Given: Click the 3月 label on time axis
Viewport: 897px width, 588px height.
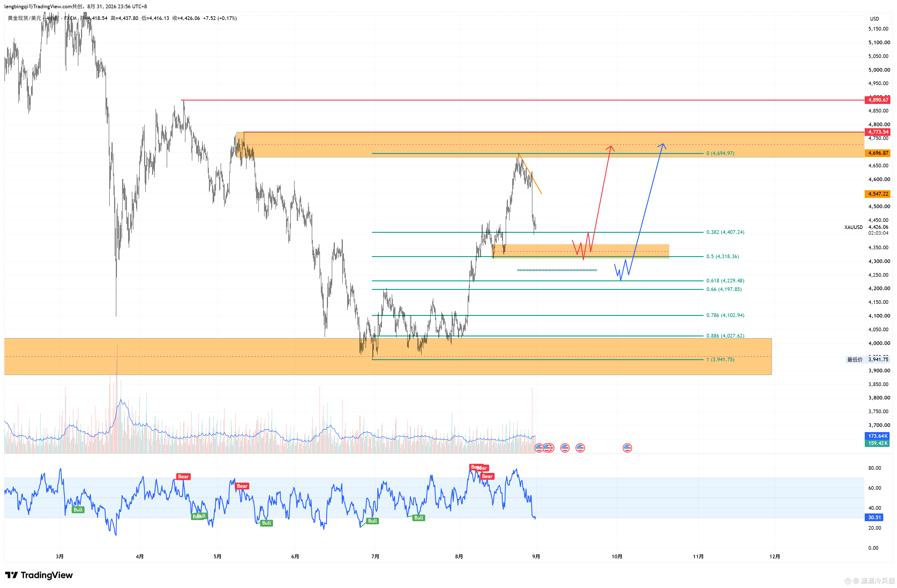Looking at the screenshot, I should pos(60,556).
